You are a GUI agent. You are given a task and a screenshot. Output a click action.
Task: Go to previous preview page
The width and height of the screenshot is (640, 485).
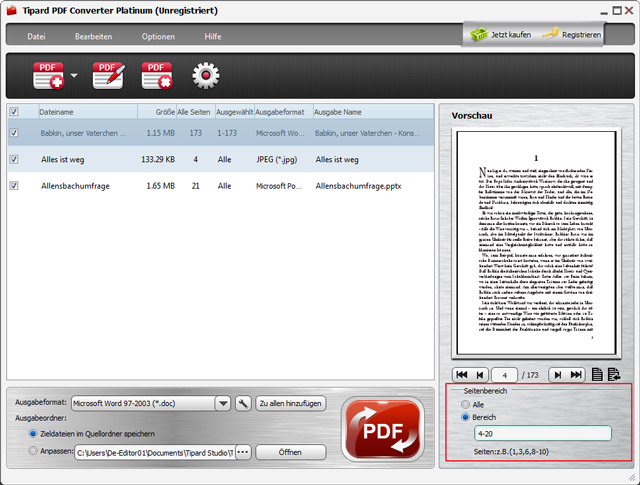pyautogui.click(x=480, y=375)
